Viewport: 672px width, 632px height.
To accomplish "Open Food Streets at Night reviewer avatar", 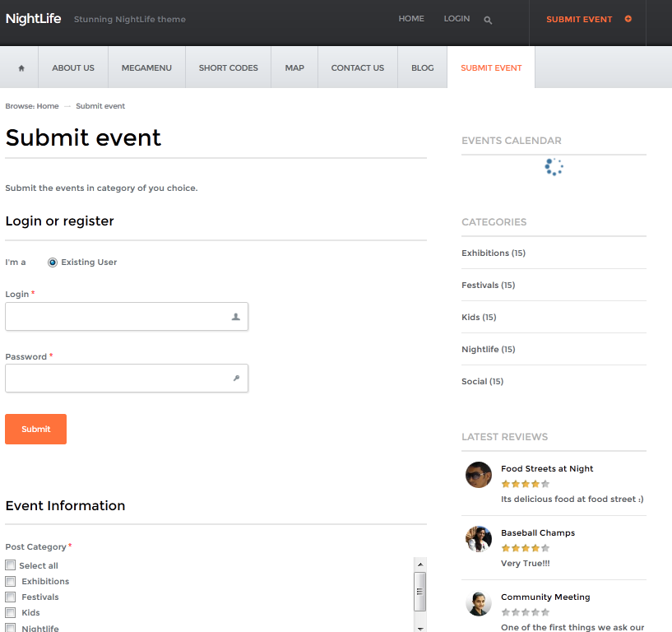I will 478,475.
